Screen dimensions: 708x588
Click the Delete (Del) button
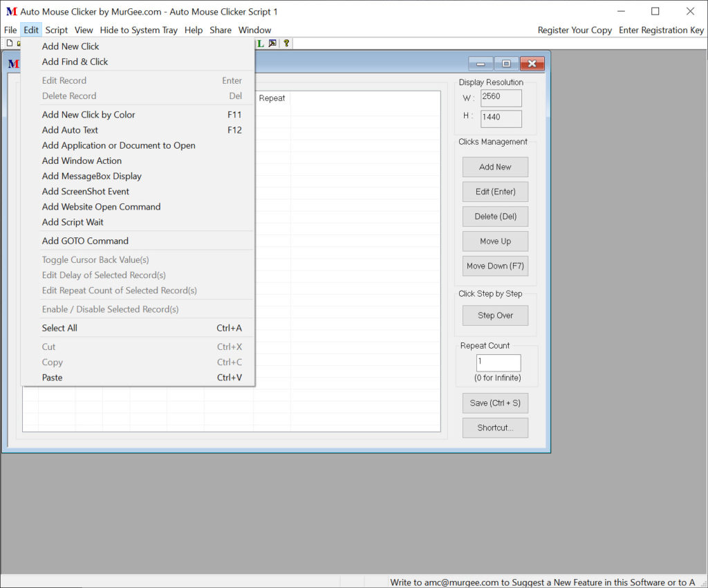tap(495, 217)
